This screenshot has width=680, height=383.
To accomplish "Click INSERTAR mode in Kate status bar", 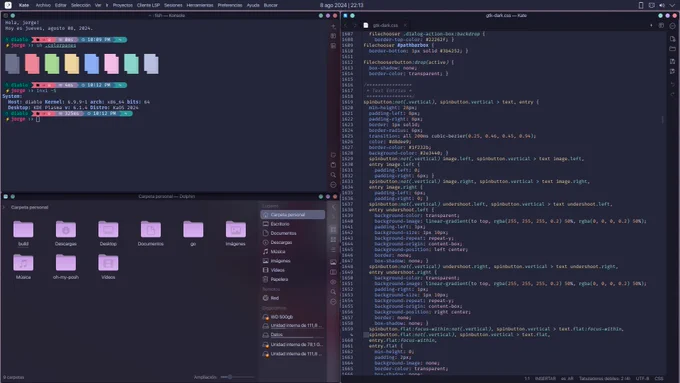I will click(x=545, y=379).
